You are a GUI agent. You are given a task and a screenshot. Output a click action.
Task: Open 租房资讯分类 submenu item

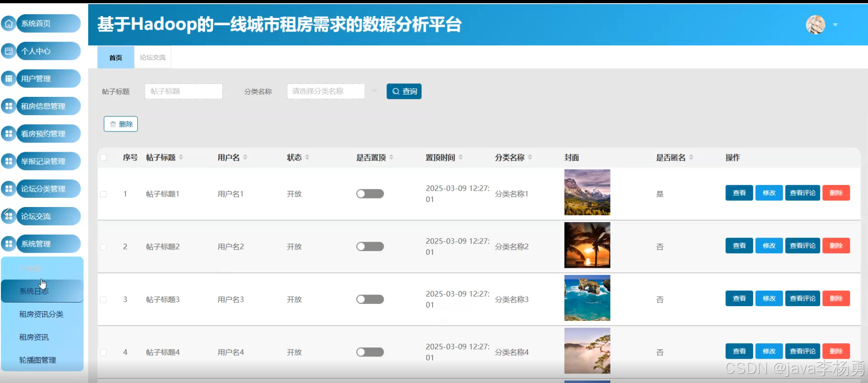coord(42,314)
